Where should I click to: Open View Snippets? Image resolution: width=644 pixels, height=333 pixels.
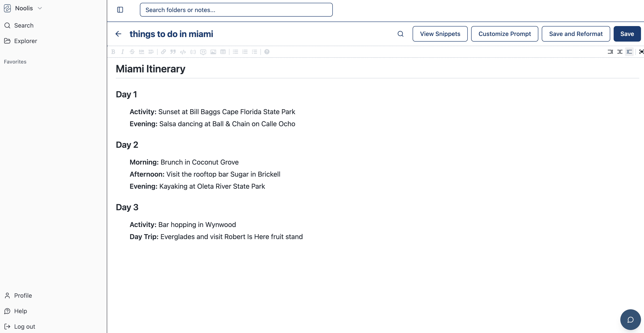[x=440, y=34]
